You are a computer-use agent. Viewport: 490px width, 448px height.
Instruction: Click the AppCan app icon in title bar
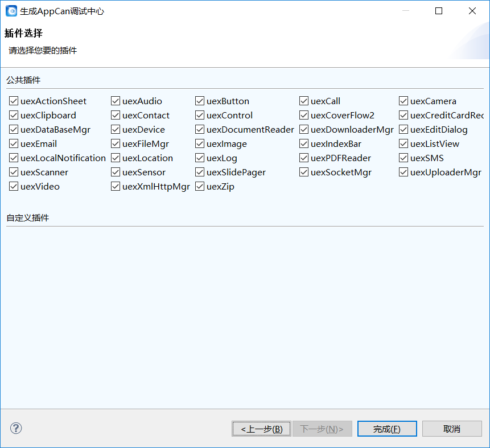coord(11,11)
